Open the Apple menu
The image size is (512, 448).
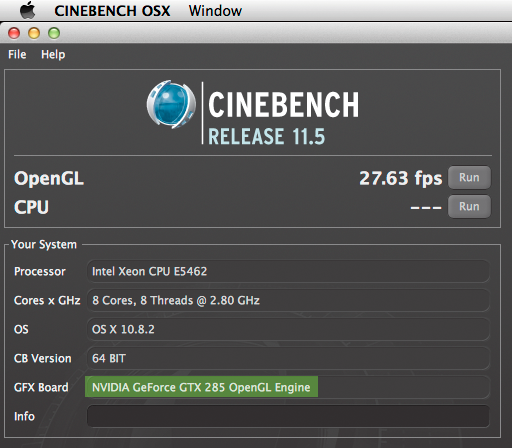click(28, 10)
